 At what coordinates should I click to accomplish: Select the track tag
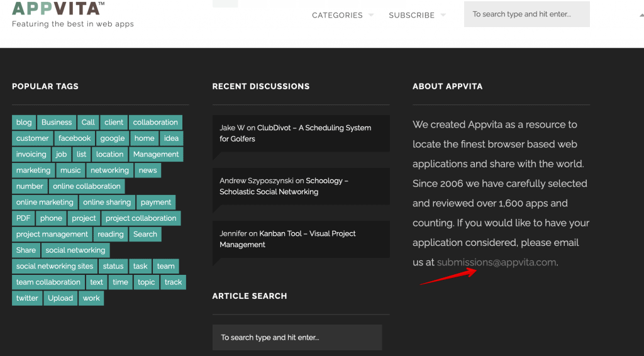click(173, 282)
